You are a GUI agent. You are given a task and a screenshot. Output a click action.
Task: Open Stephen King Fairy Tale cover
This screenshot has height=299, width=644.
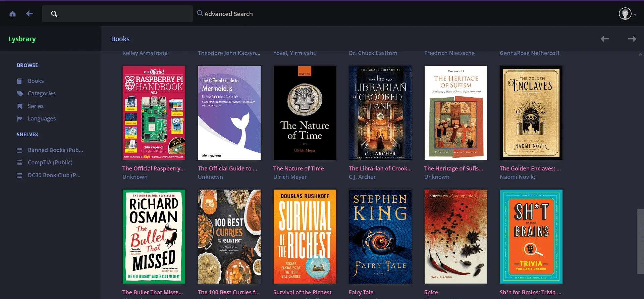[x=380, y=237]
